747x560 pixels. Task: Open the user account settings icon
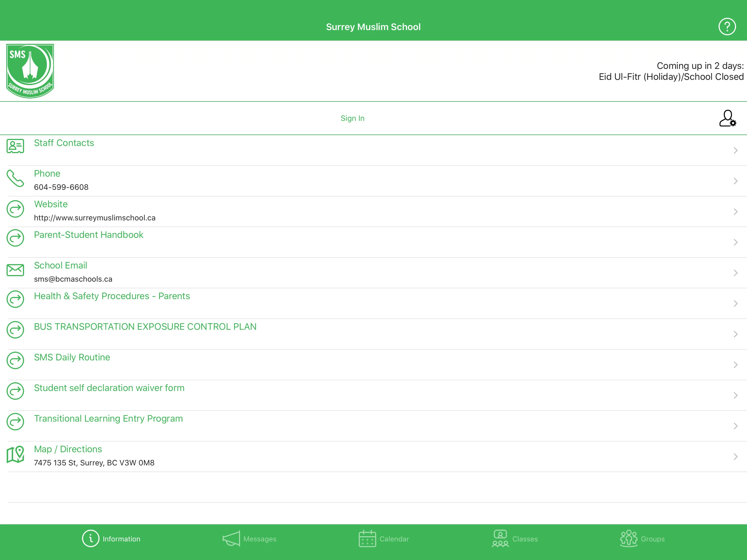(x=727, y=118)
